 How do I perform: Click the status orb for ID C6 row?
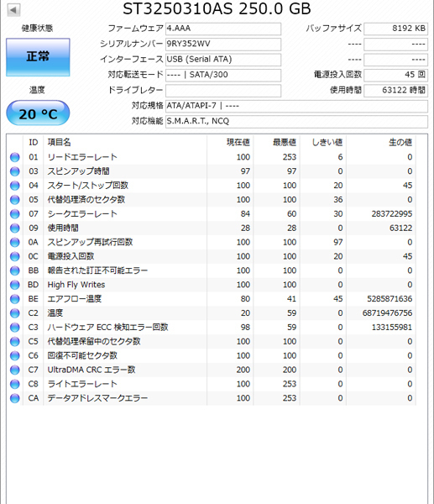coord(15,355)
